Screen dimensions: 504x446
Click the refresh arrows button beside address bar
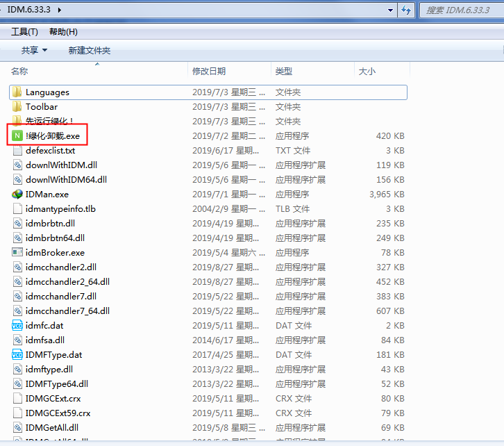click(406, 10)
